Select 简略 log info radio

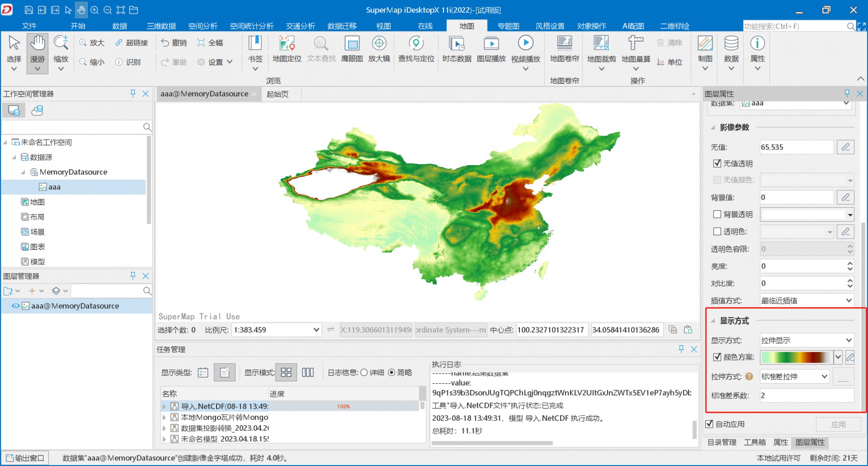[392, 372]
